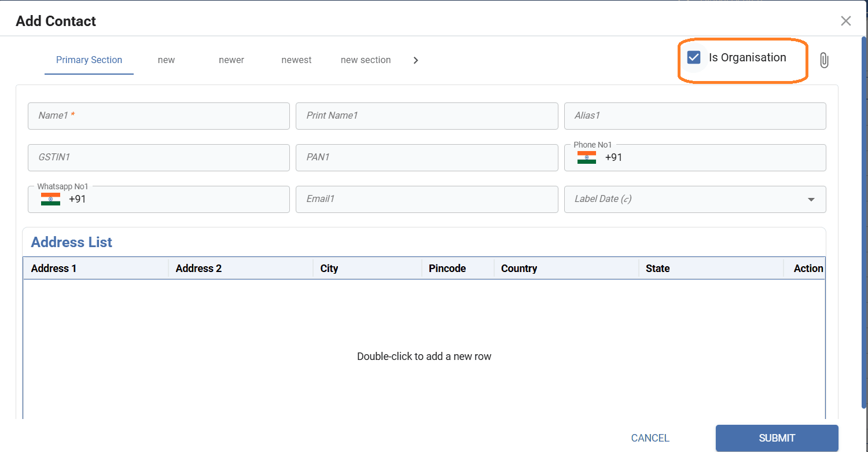Viewport: 868px width, 452px height.
Task: Close the Add Contact dialog
Action: click(845, 21)
